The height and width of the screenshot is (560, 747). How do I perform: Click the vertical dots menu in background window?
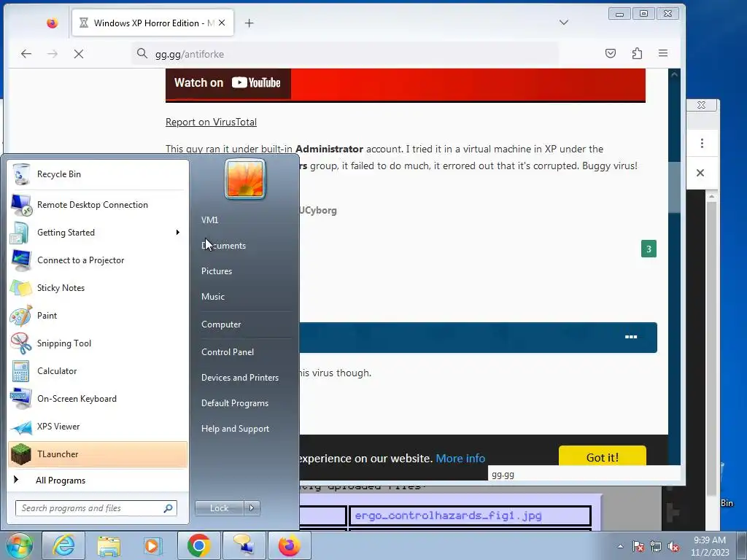tap(702, 144)
